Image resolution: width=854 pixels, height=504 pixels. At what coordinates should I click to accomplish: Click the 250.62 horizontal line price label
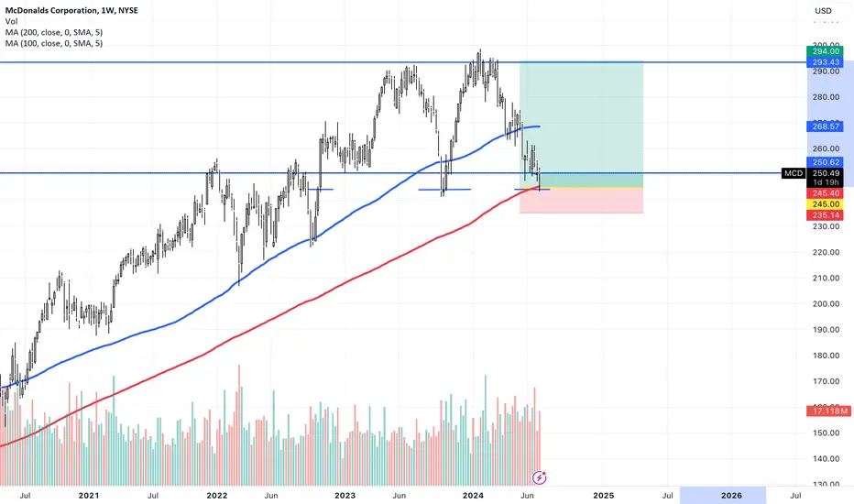(x=825, y=162)
